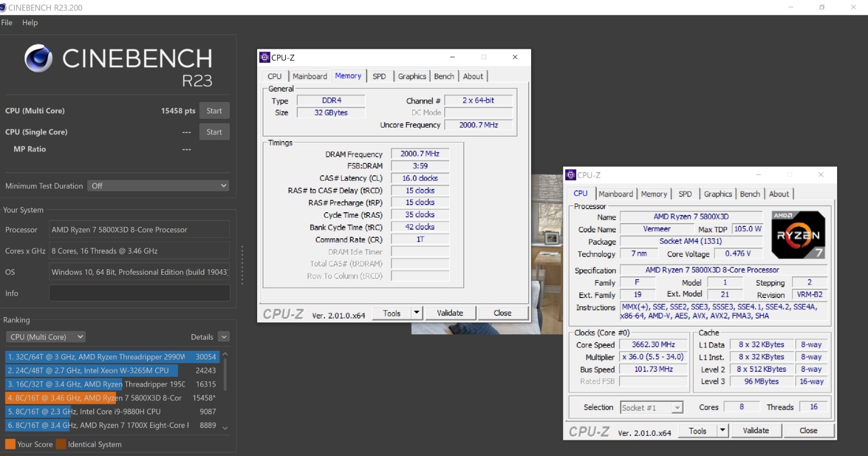The image size is (868, 456).
Task: Open SPD tab in processor CPU-Z window
Action: 685,194
